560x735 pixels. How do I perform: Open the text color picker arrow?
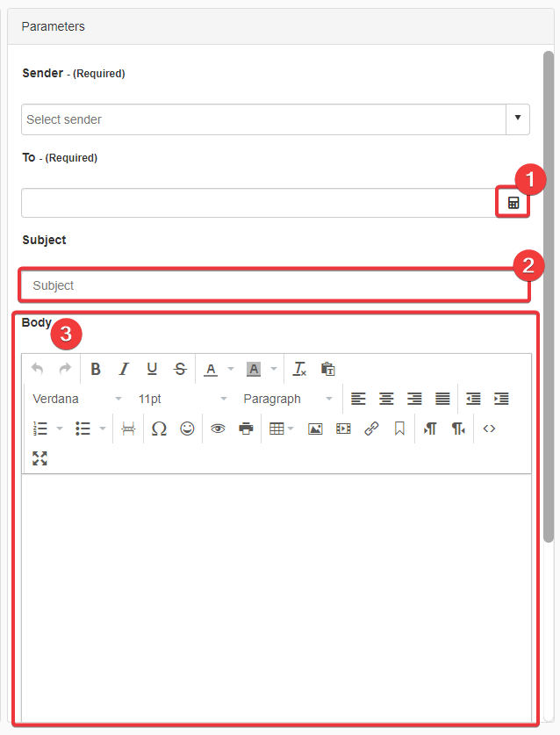pos(231,369)
